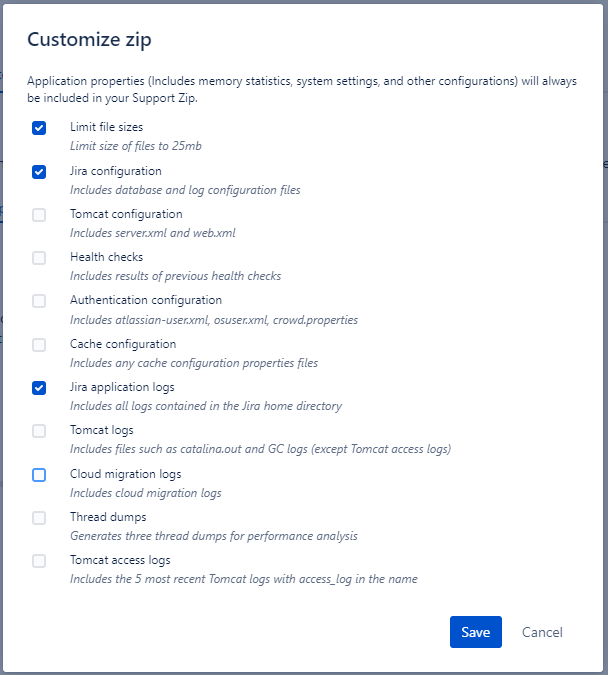Screen dimensions: 608x675
Task: Check the Health checks option
Action: click(39, 258)
